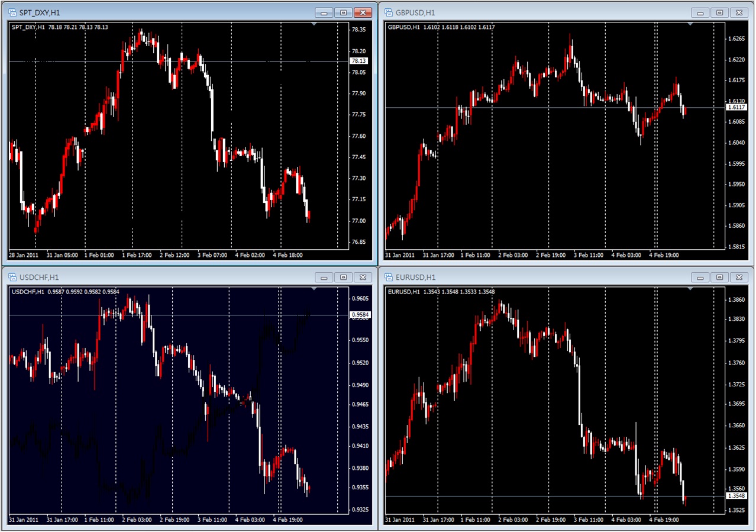Click the 78.13 current price label
Viewport: 756px width, 532px height.
click(x=358, y=61)
